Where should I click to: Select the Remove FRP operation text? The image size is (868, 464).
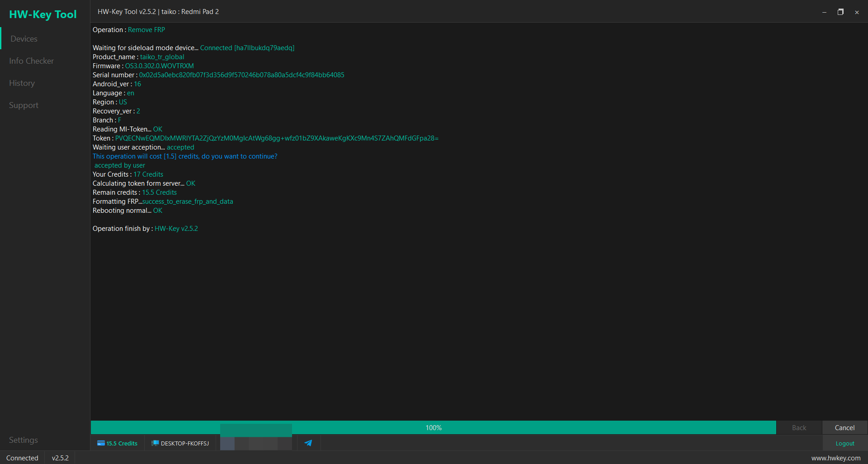(146, 30)
